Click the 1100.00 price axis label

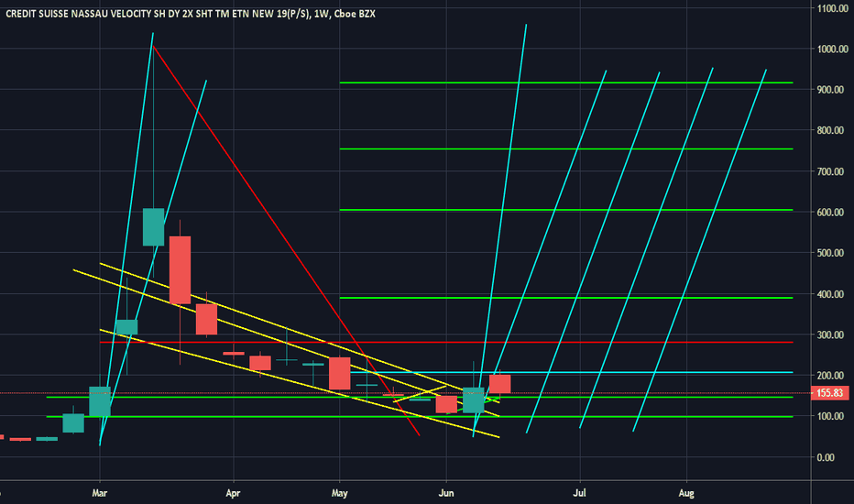point(832,8)
